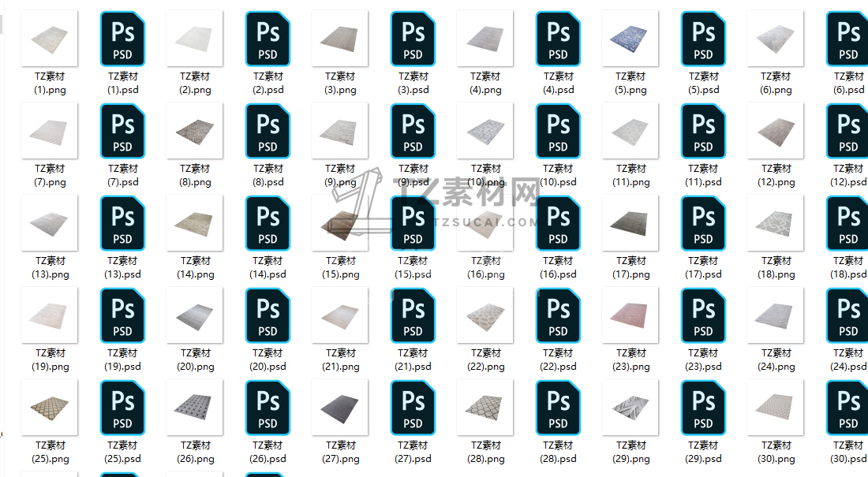This screenshot has width=868, height=477.
Task: Click the file name label TZ素材 (15).png
Action: pyautogui.click(x=340, y=268)
